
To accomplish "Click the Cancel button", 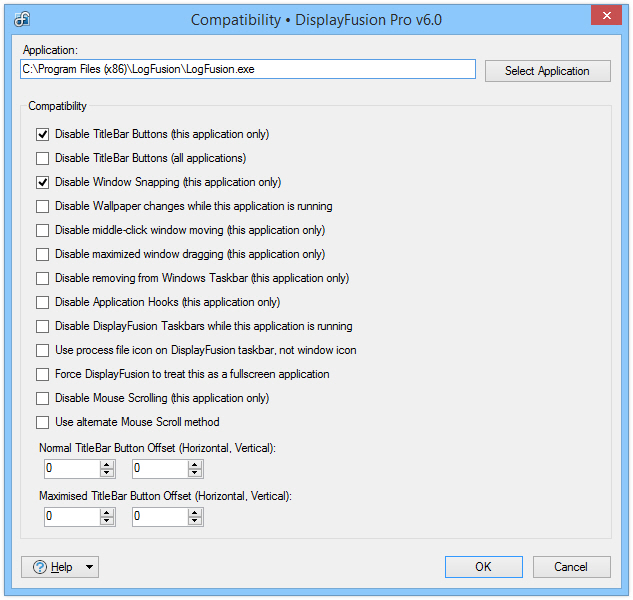I will click(571, 567).
